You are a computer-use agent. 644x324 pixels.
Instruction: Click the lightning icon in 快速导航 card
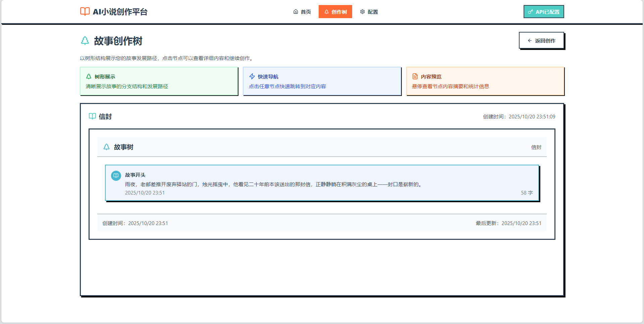[x=252, y=76]
